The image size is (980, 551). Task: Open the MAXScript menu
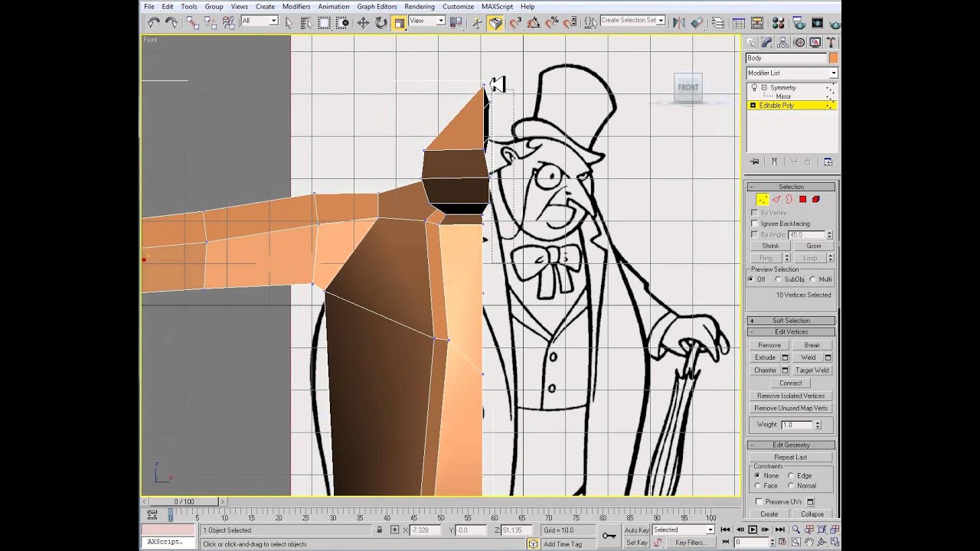(x=498, y=6)
